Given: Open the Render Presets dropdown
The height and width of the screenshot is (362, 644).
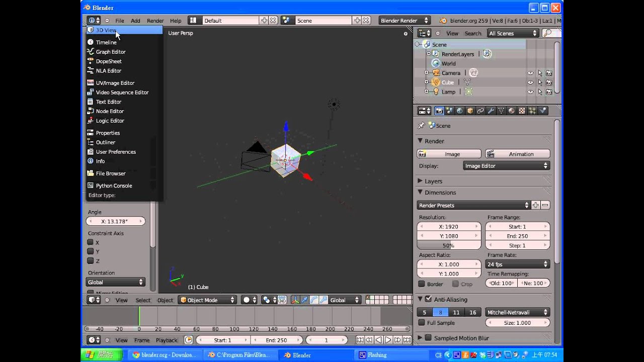Looking at the screenshot, I should click(x=473, y=205).
